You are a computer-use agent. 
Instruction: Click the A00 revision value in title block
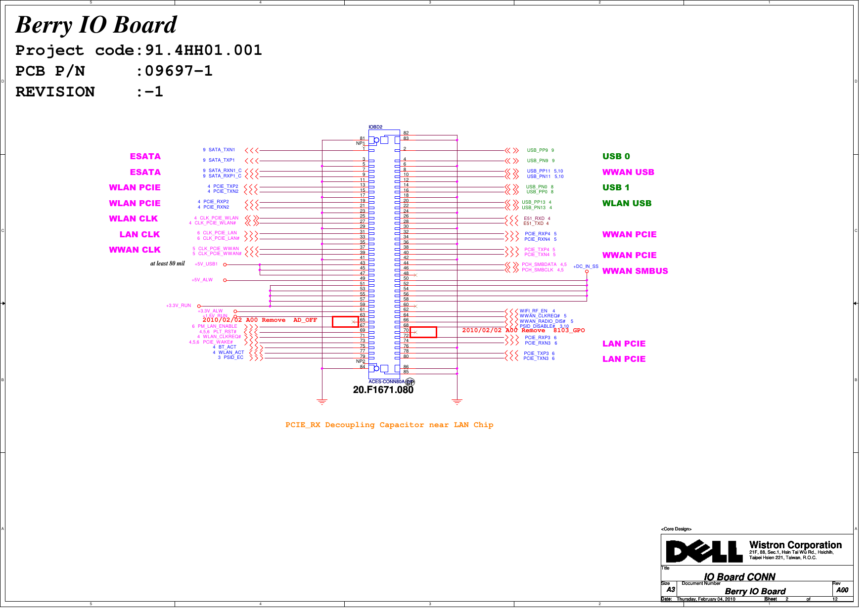[x=842, y=590]
